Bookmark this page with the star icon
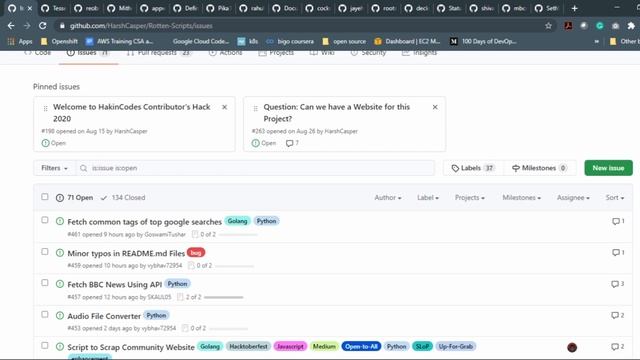Image resolution: width=640 pixels, height=360 pixels. point(548,26)
